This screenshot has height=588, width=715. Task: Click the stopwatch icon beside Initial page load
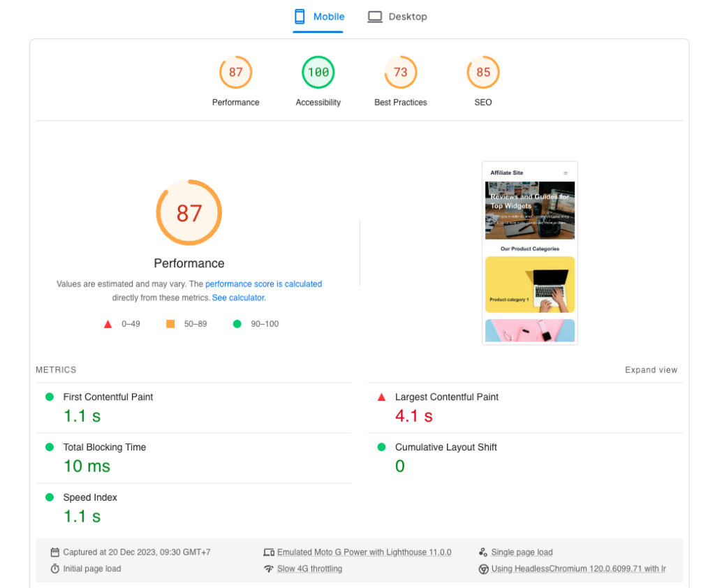55,568
